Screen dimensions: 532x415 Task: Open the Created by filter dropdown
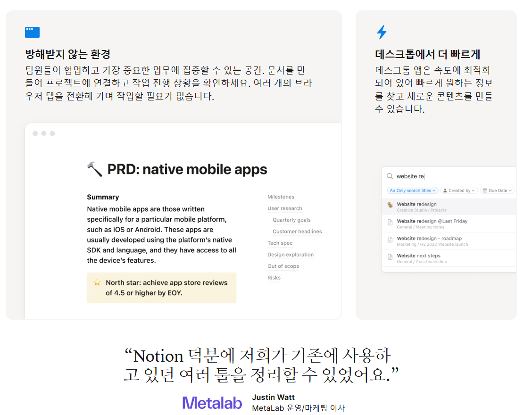(x=459, y=191)
